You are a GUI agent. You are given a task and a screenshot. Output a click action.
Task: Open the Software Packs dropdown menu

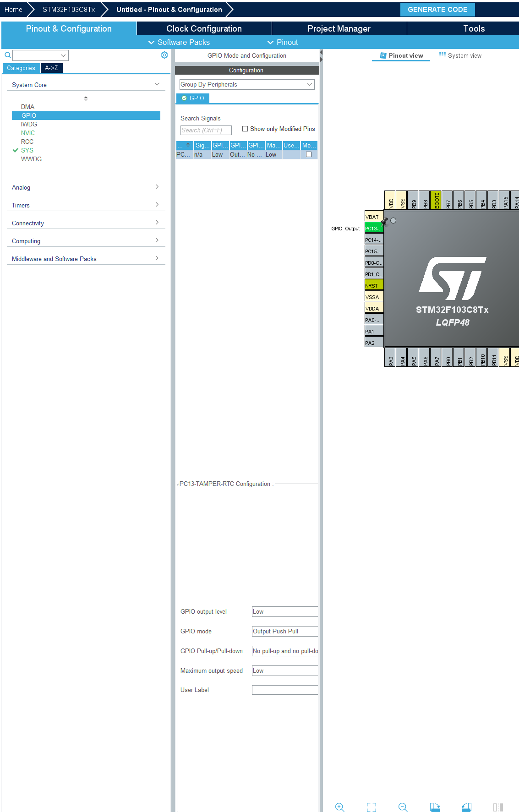pos(179,42)
